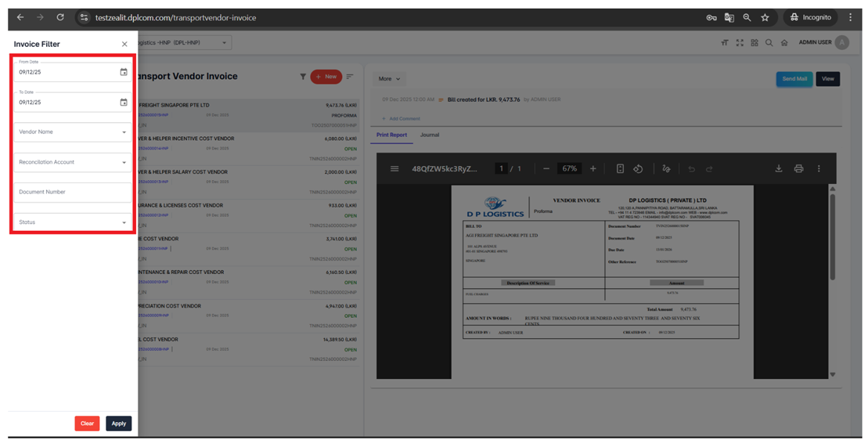Download the PDF invoice
This screenshot has height=440, width=868.
779,169
